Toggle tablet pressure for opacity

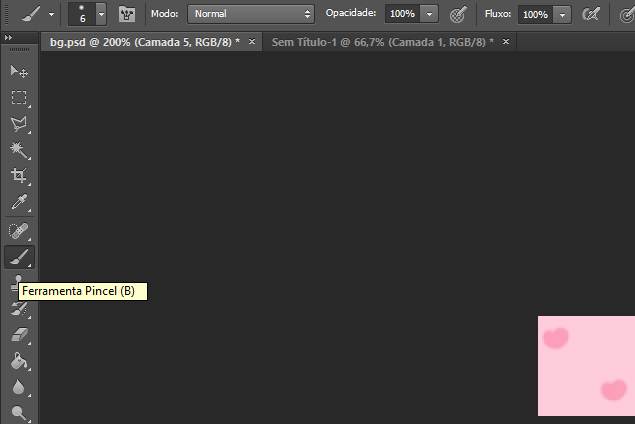(458, 14)
